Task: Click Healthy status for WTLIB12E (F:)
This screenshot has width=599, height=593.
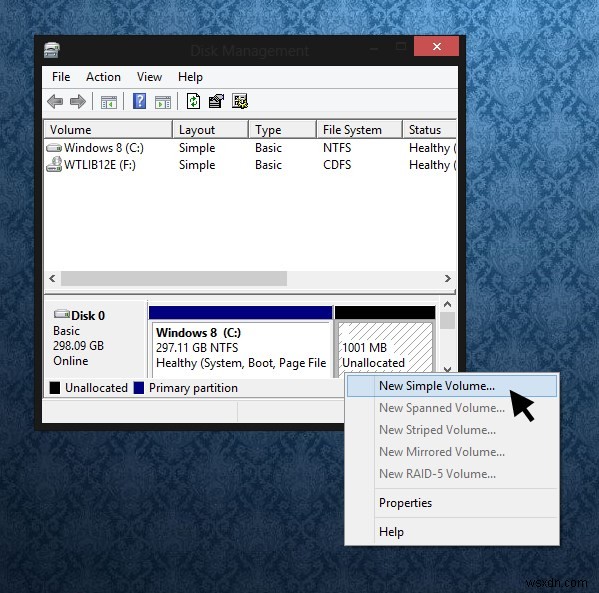Action: [432, 165]
